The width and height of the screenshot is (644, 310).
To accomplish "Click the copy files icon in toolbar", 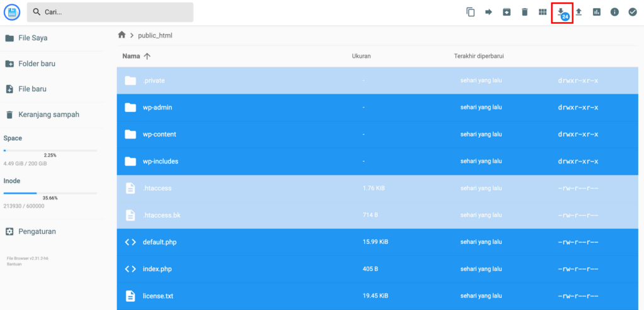I will (470, 12).
